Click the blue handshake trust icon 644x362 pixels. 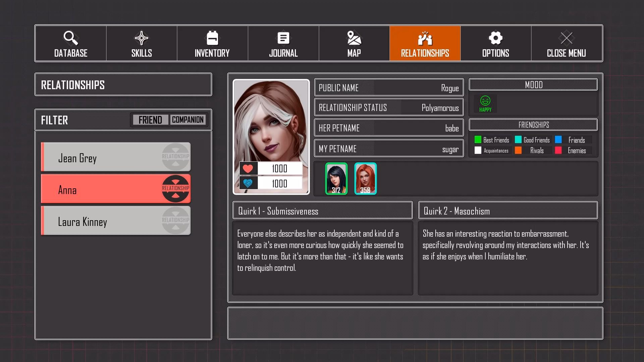tap(248, 183)
